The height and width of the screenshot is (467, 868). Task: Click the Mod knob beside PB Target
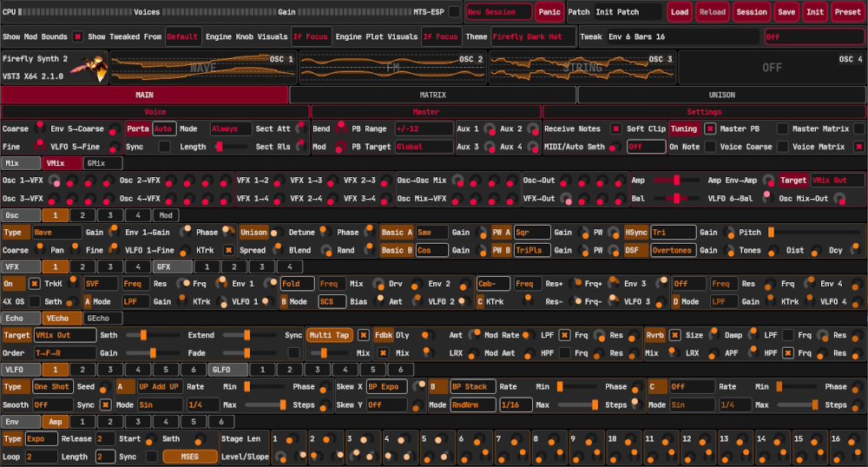(341, 147)
